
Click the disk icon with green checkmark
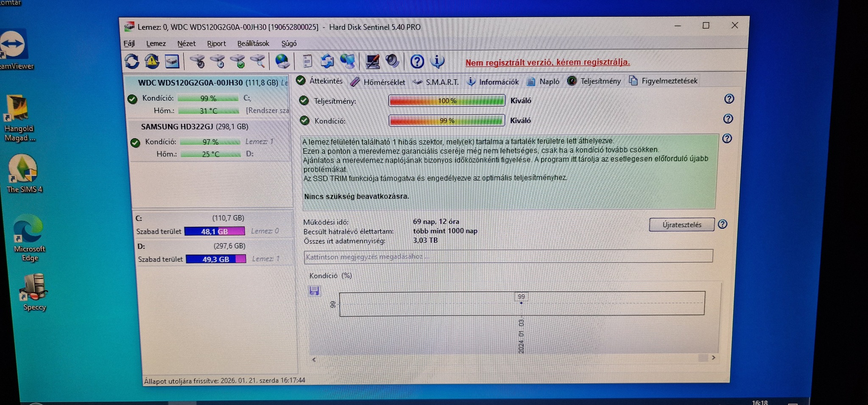click(237, 61)
